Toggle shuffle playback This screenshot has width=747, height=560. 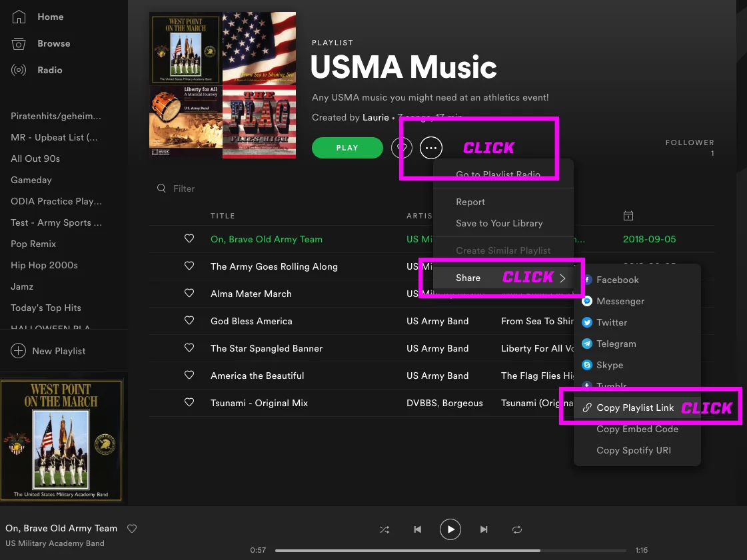tap(384, 529)
